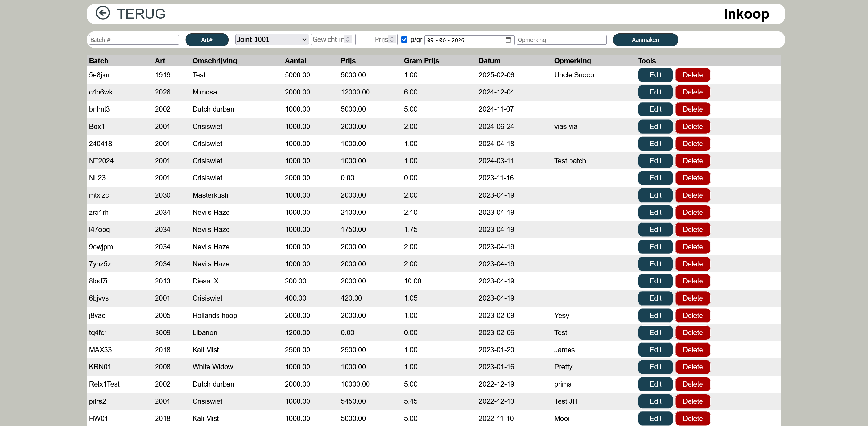Screen dimensions: 868x426
Task: Edit batch NL23
Action: point(655,178)
